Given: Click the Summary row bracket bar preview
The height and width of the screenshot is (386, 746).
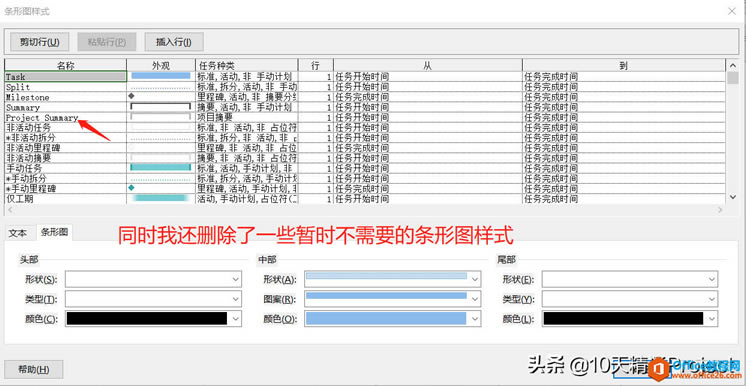Looking at the screenshot, I should pyautogui.click(x=161, y=107).
